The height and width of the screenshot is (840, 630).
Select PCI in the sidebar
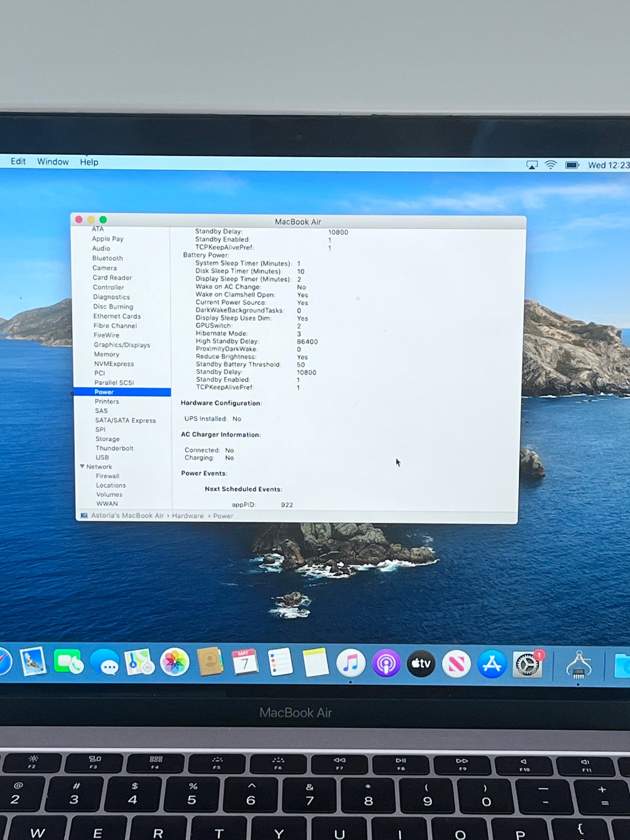[x=99, y=373]
